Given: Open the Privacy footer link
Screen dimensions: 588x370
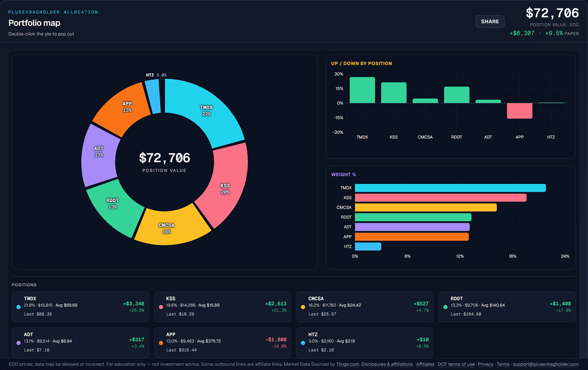Looking at the screenshot, I should point(486,364).
